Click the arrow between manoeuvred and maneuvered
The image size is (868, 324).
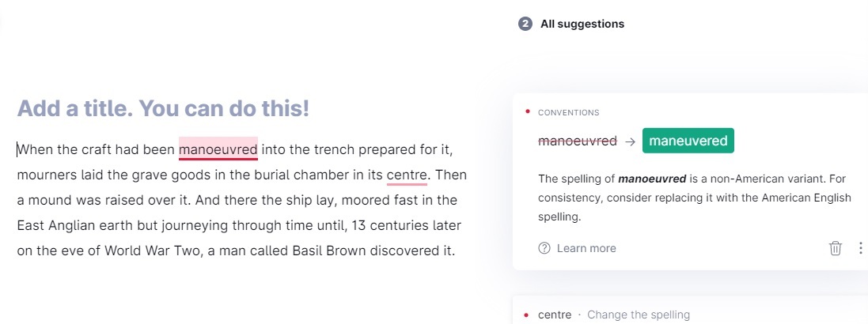click(x=629, y=141)
